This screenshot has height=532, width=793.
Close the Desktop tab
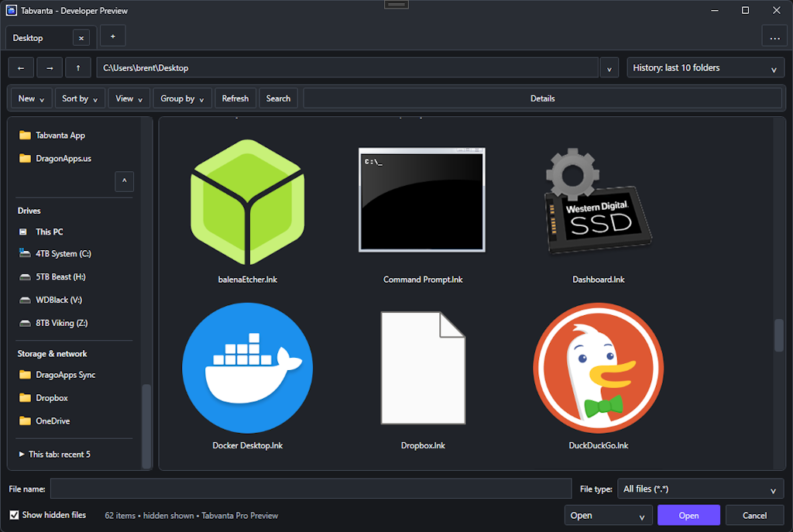click(81, 38)
